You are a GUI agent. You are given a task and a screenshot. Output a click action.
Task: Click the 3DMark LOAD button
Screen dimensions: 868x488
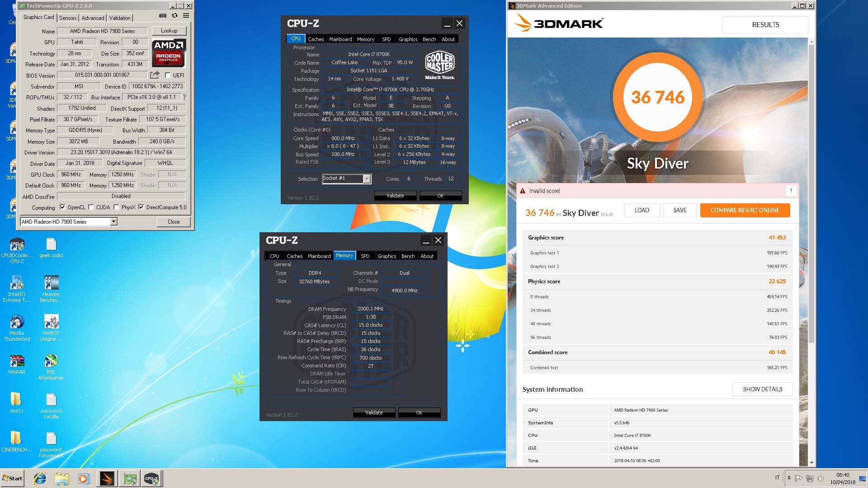tap(642, 210)
